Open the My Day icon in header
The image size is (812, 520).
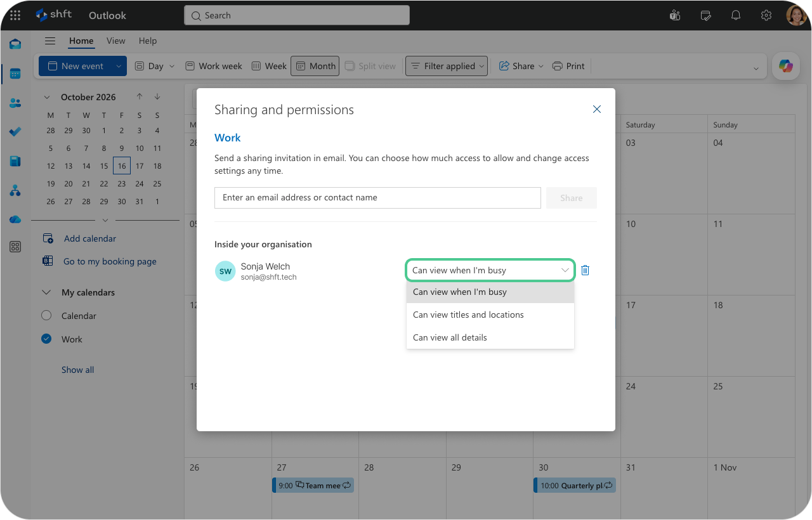click(705, 15)
